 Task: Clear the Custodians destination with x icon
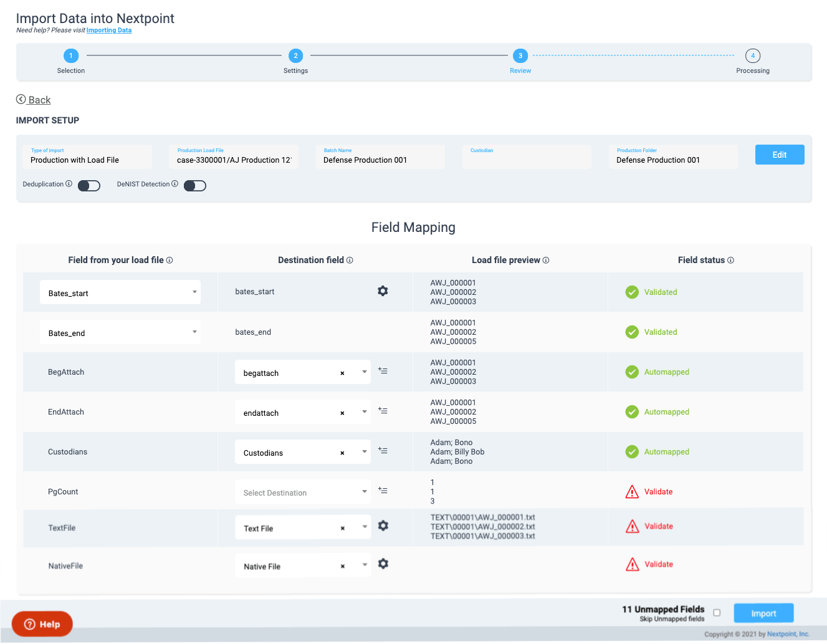pyautogui.click(x=342, y=453)
